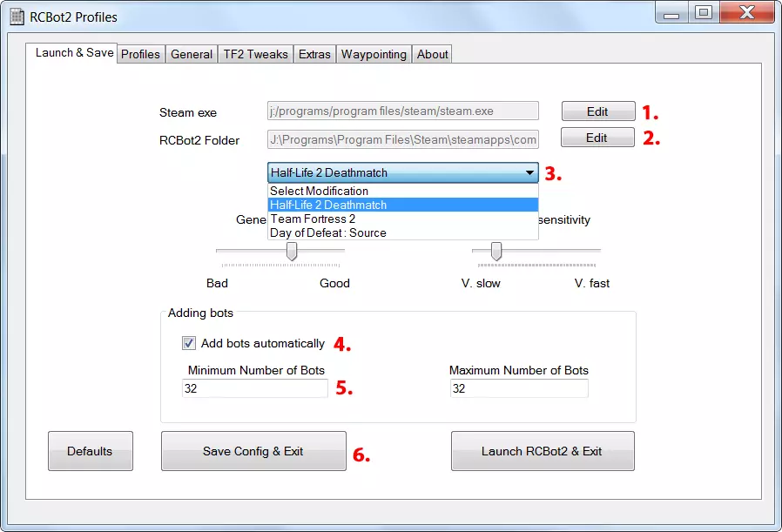Screen dimensions: 782x532
Task: Switch to the Launch & Save tab
Action: coord(72,53)
